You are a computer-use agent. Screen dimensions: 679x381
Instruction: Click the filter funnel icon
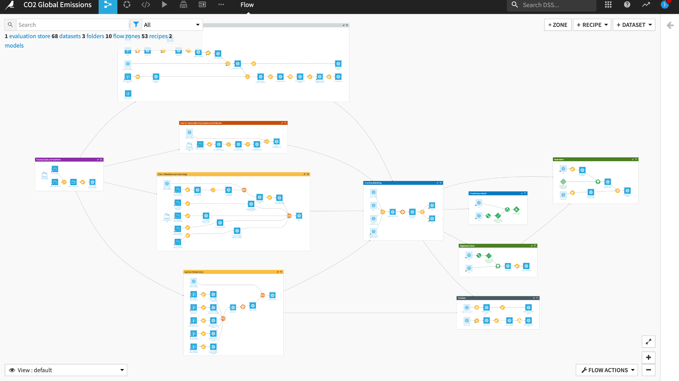point(136,25)
